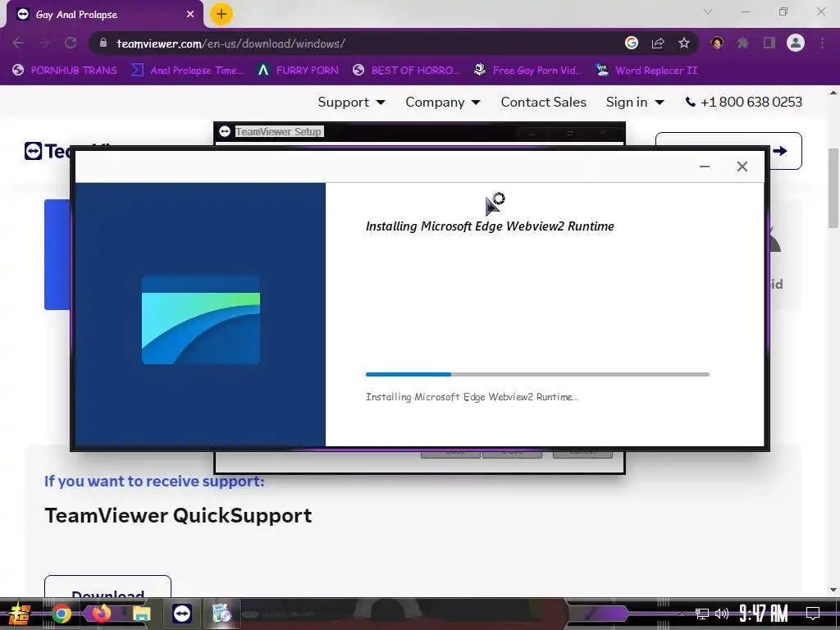Click the TeamViewer Setup window title bar
This screenshot has width=840, height=630.
[419, 131]
